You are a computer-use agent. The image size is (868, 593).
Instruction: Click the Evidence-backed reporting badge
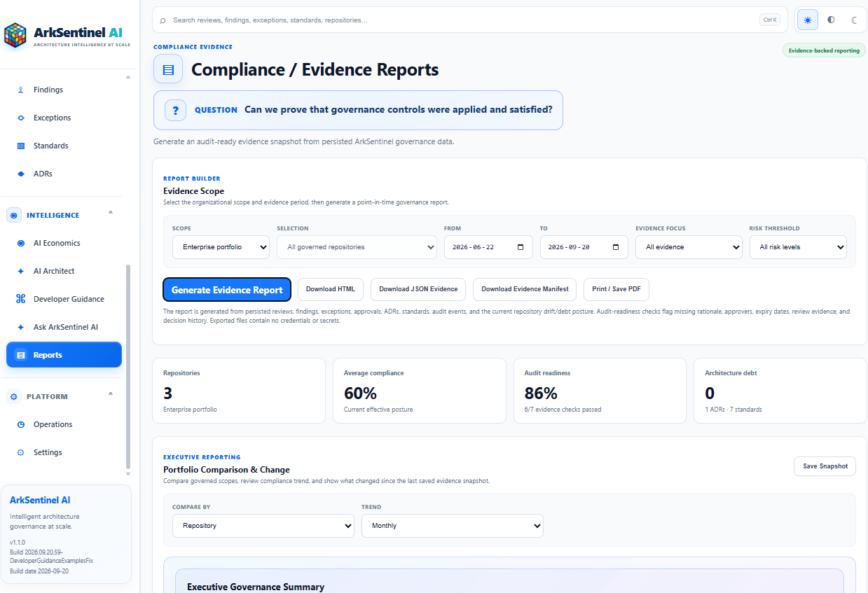[x=824, y=50]
